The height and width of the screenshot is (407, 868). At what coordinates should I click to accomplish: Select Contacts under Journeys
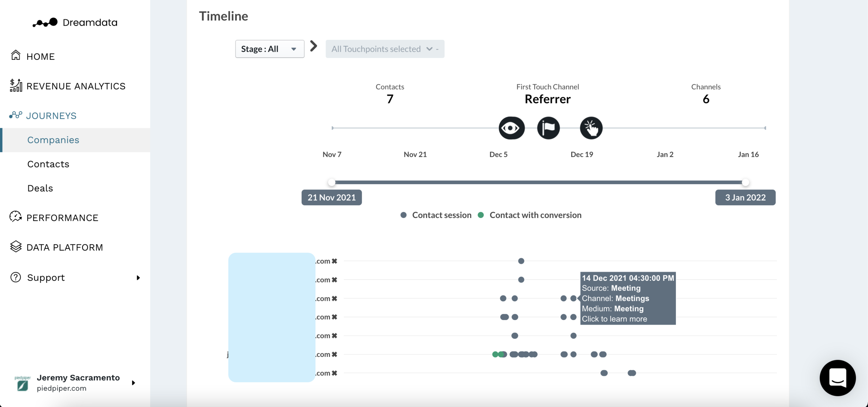[48, 164]
